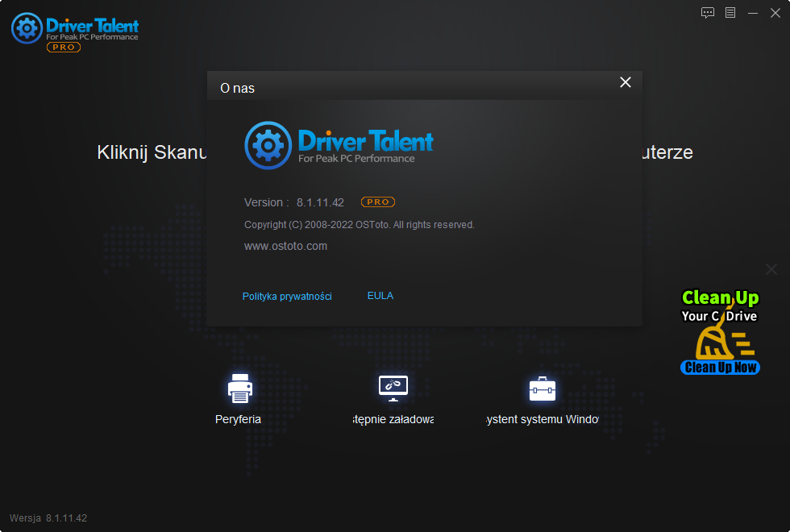
Task: Open the Windows system toolbox icon
Action: point(542,389)
